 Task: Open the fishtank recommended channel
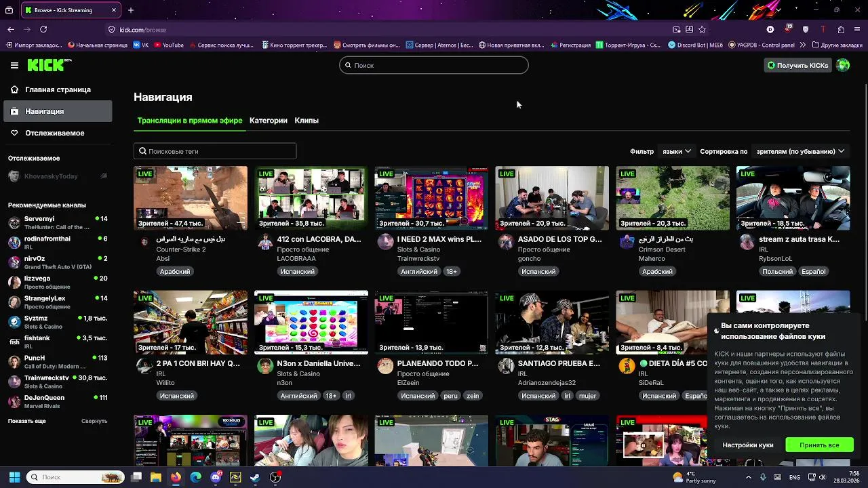tap(58, 342)
